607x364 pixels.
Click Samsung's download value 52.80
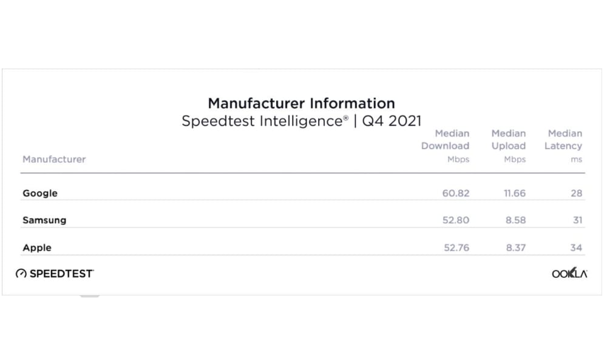click(456, 220)
